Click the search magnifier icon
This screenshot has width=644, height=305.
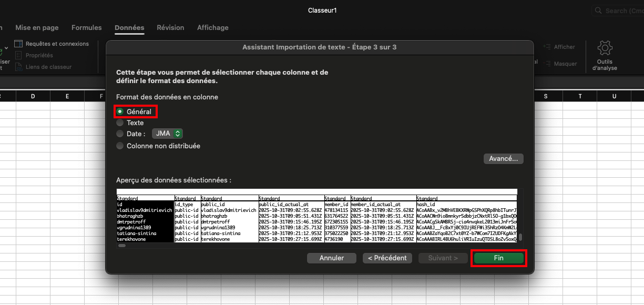pyautogui.click(x=598, y=11)
